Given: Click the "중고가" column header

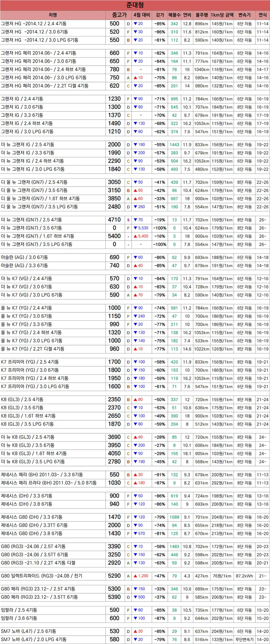Looking at the screenshot, I should click(x=119, y=15).
